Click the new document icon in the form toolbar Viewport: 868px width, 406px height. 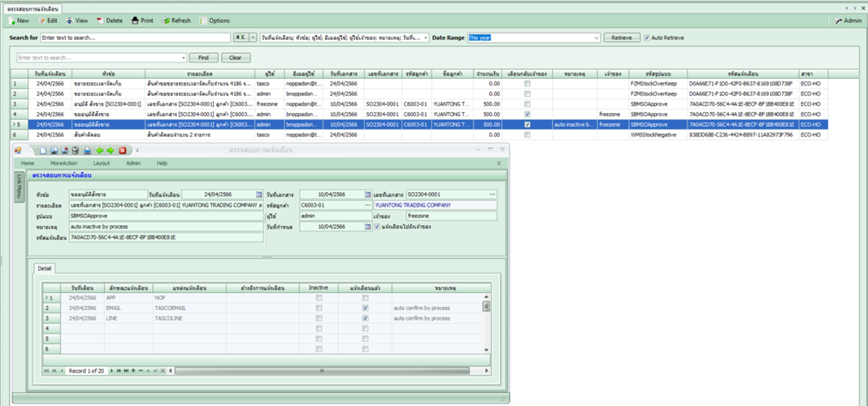(x=42, y=151)
